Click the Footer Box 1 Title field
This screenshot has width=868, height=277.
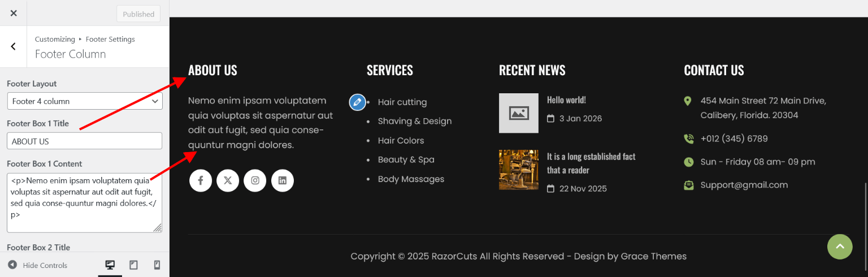[85, 141]
